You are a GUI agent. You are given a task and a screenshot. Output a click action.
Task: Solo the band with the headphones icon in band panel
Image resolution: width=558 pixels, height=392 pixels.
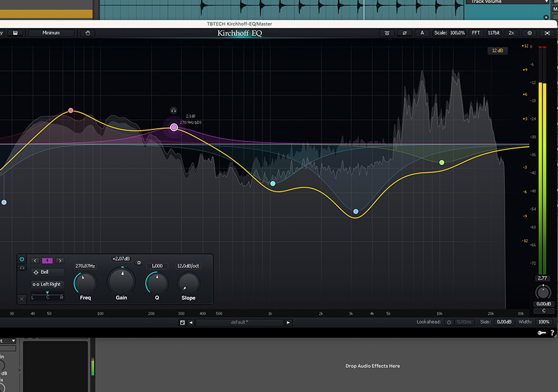pos(22,268)
